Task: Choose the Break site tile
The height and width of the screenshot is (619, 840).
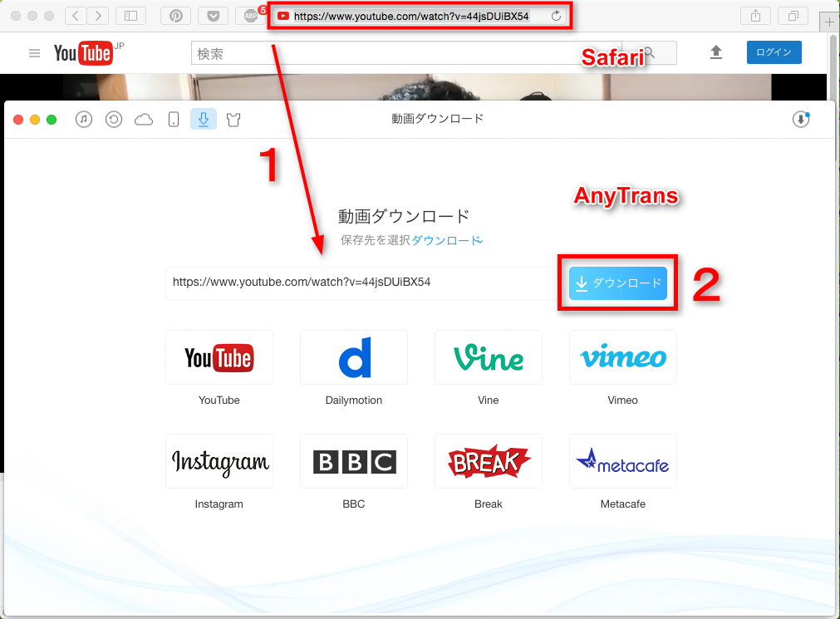Action: point(489,461)
